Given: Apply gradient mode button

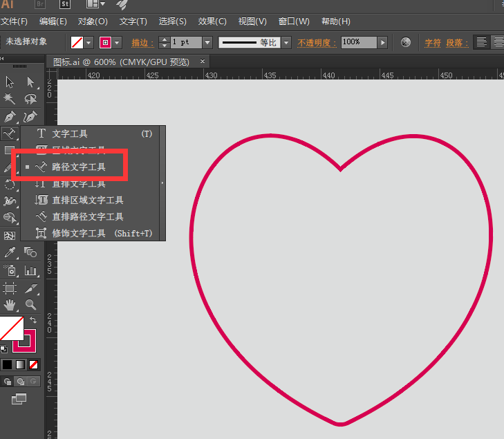Looking at the screenshot, I should pyautogui.click(x=20, y=364).
